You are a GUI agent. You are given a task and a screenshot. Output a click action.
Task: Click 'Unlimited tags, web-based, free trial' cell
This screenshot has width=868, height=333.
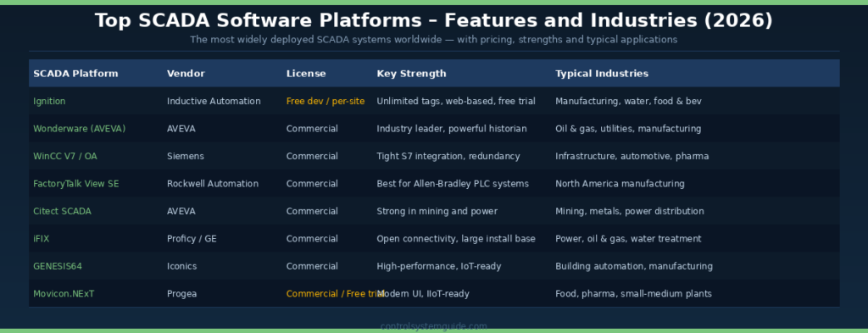pyautogui.click(x=456, y=101)
